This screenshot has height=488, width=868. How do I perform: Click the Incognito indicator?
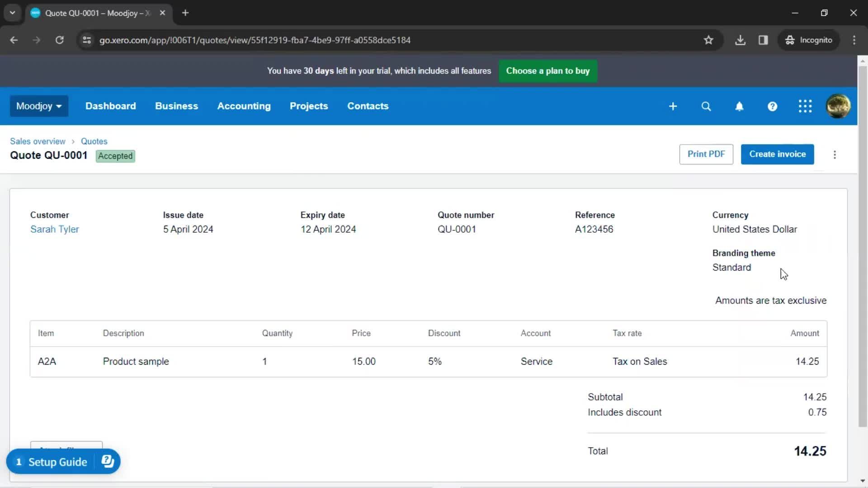808,40
